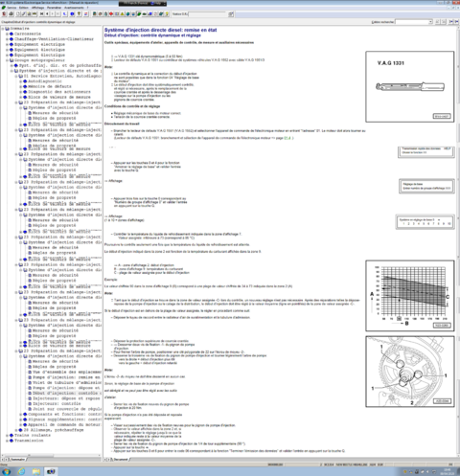Open Internet Explorer from the taskbar
The image size is (460, 476).
21,471
